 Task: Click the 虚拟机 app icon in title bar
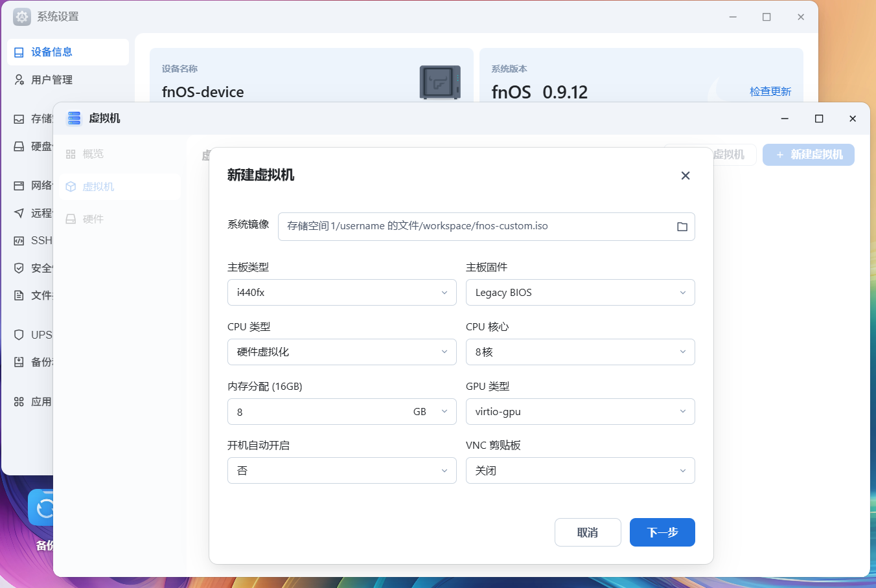(x=75, y=118)
